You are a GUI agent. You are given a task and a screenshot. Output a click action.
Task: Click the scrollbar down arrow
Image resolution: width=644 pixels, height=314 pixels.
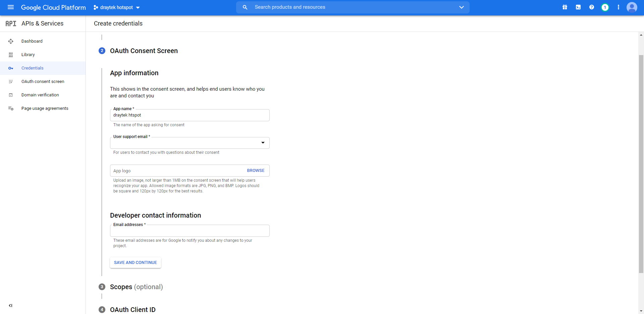[x=641, y=311]
